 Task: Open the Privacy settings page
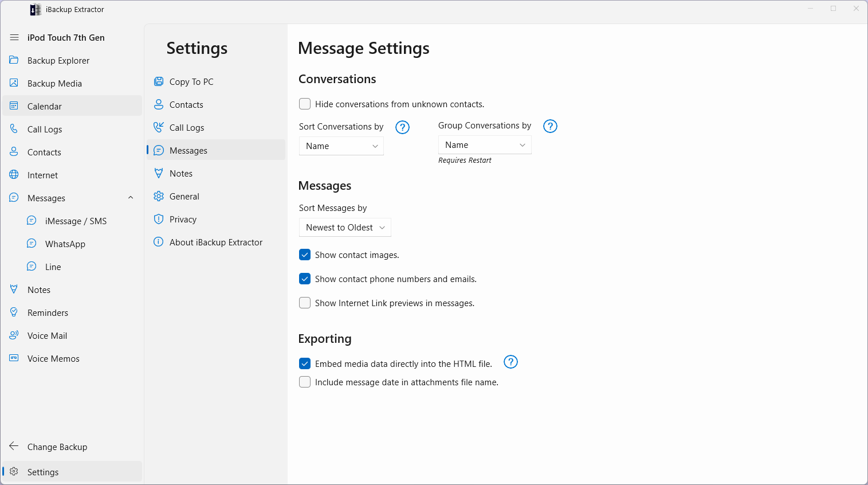point(183,220)
